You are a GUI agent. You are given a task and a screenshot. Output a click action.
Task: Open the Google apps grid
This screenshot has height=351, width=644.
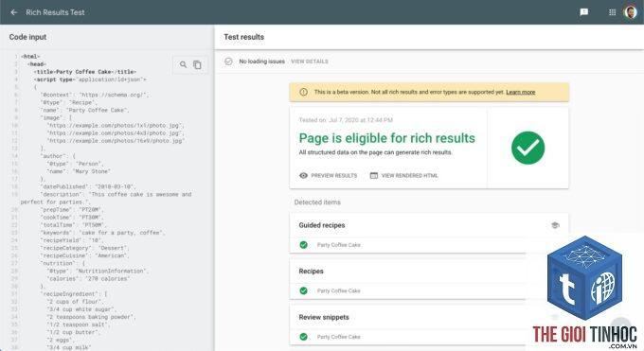coord(612,12)
